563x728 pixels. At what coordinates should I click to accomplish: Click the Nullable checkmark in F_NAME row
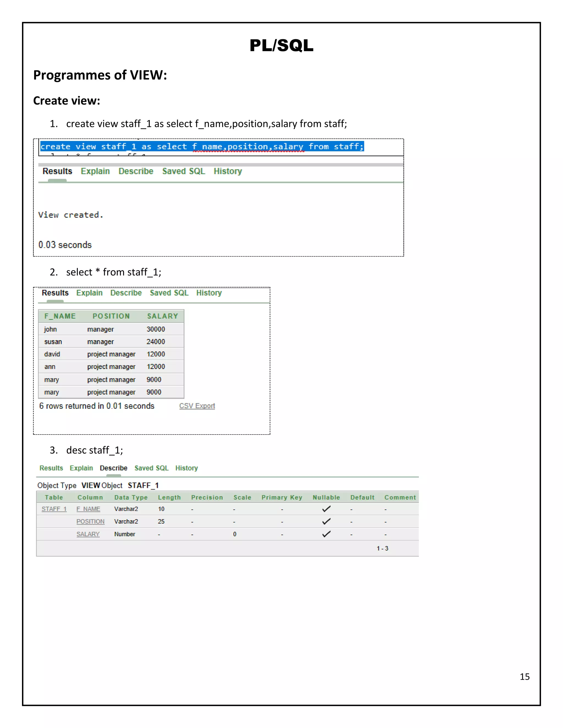click(327, 509)
